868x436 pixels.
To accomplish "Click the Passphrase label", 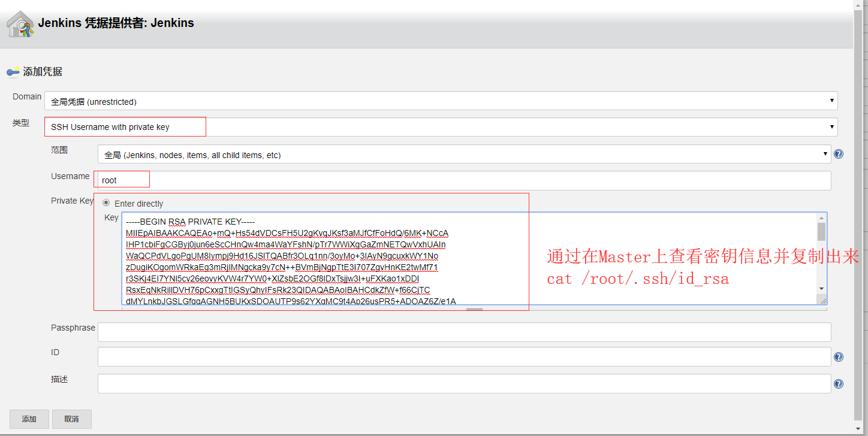I will click(73, 328).
